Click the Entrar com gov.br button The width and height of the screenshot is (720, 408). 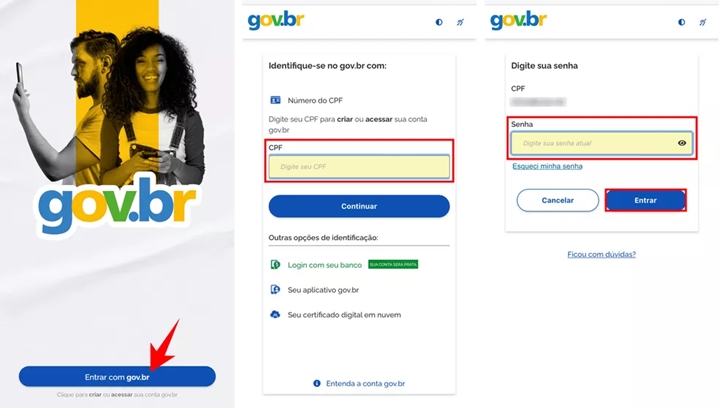[117, 377]
